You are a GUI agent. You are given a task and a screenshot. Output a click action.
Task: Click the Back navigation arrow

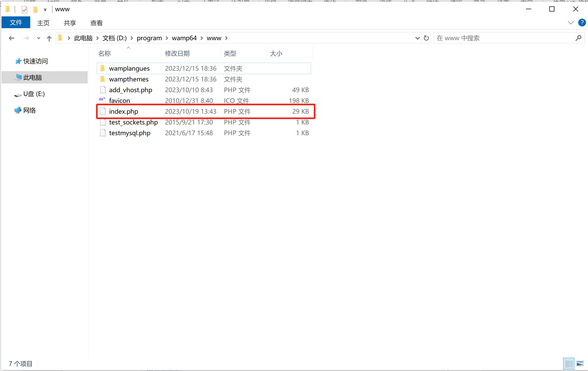[11, 38]
